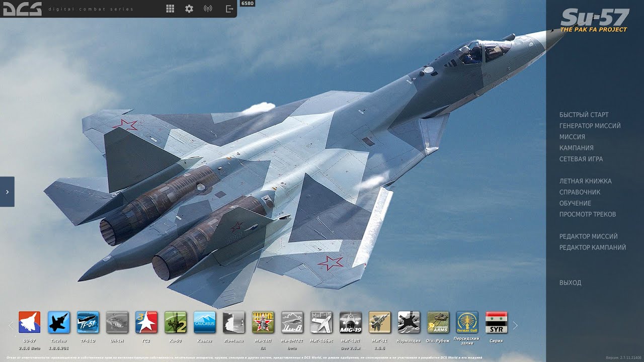
Task: Click the DCS logo in top bar
Action: (x=22, y=9)
